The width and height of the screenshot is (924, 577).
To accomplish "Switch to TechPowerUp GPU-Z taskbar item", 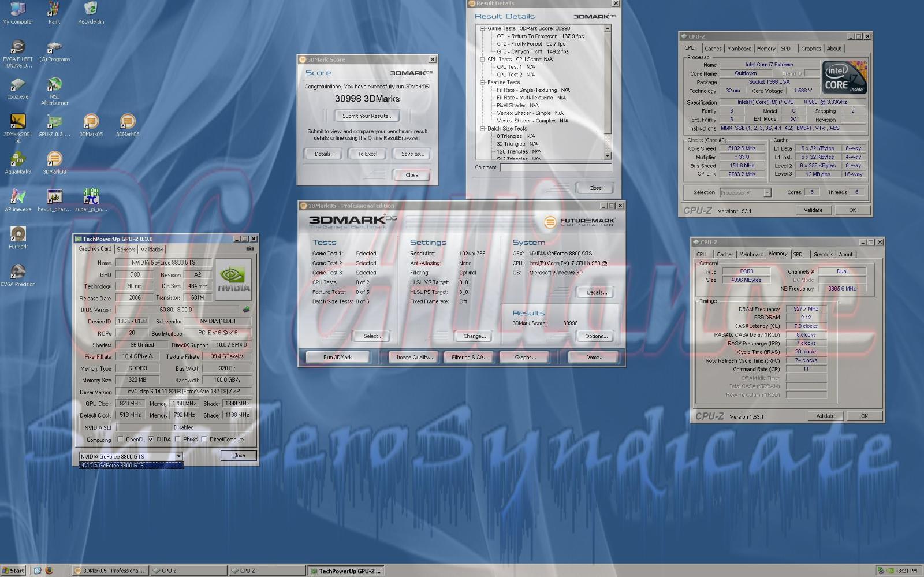I will click(x=345, y=571).
